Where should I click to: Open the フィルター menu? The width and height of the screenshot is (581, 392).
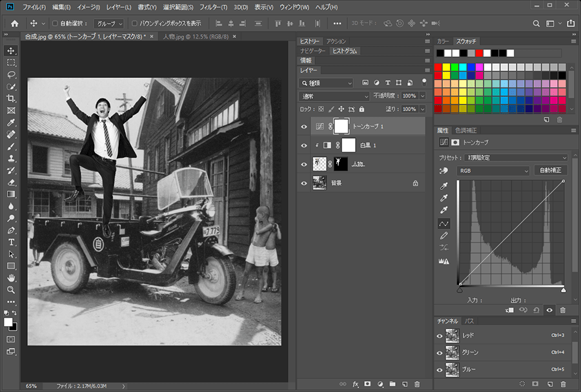[x=208, y=7]
